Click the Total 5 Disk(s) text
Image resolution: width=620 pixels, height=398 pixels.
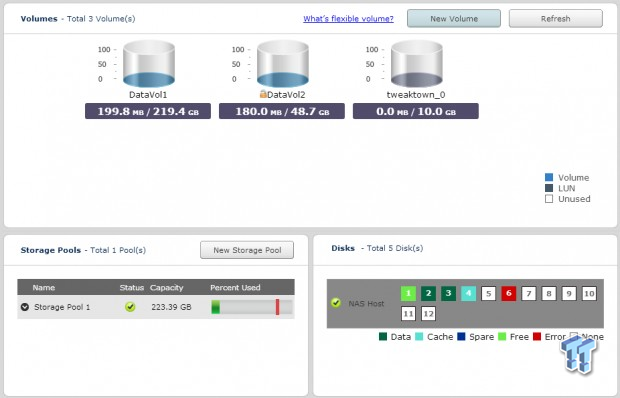(395, 248)
